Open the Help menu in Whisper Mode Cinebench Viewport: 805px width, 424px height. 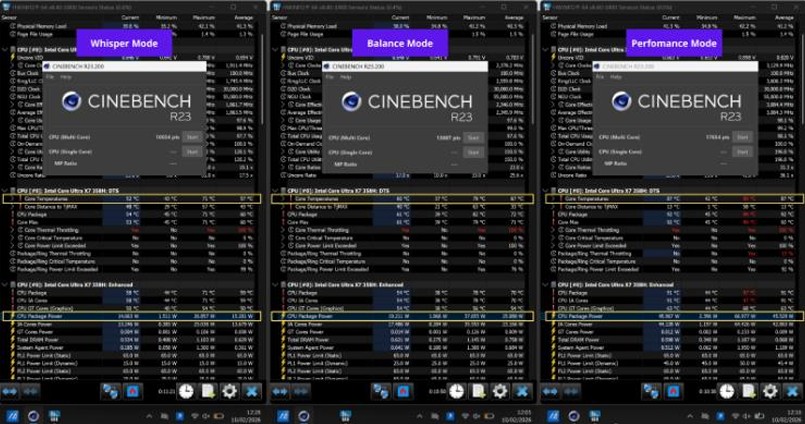[x=66, y=77]
